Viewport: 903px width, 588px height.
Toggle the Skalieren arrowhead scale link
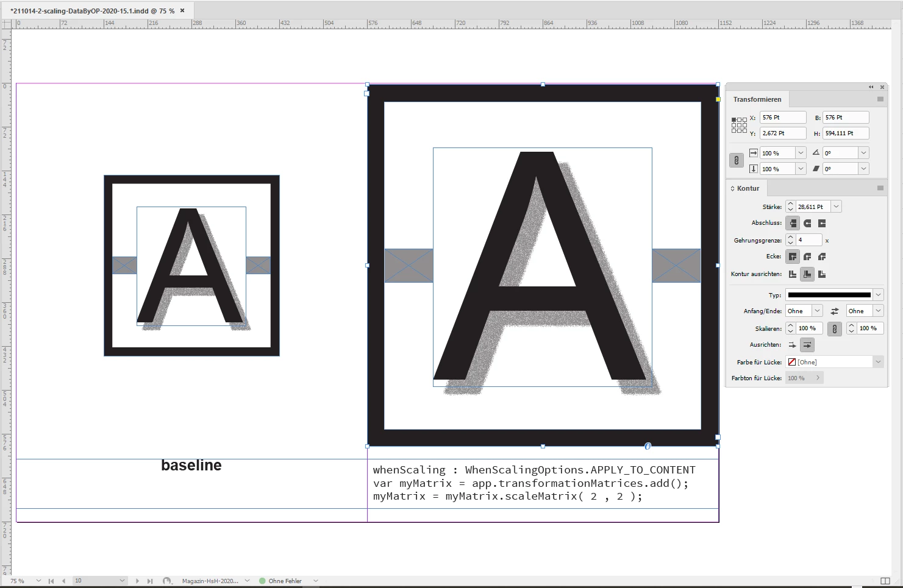(835, 328)
